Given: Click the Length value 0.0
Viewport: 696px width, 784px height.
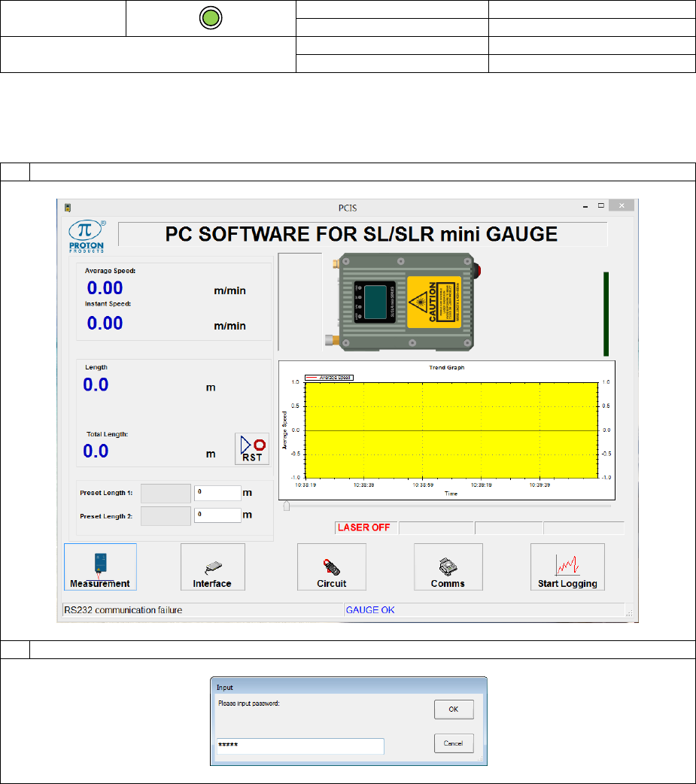Looking at the screenshot, I should (x=96, y=384).
